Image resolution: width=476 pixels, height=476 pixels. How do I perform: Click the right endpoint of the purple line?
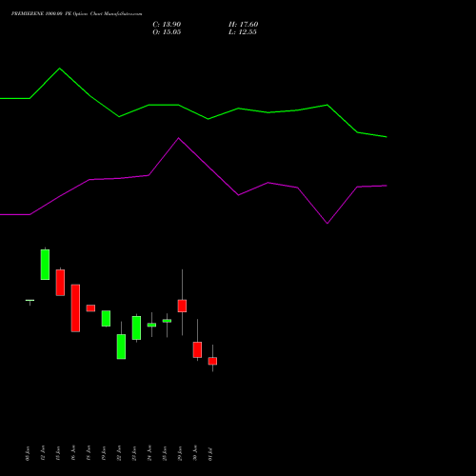pos(387,186)
